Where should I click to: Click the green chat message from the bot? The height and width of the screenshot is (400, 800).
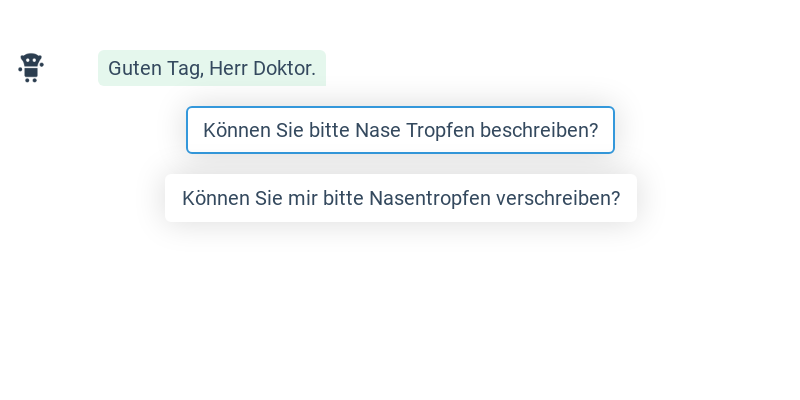click(211, 68)
